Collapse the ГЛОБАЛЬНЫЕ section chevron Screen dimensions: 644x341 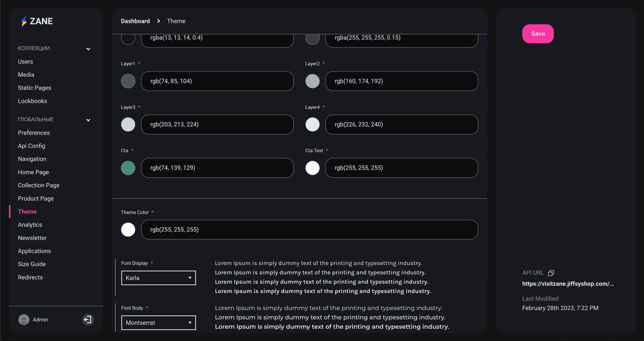click(x=88, y=120)
